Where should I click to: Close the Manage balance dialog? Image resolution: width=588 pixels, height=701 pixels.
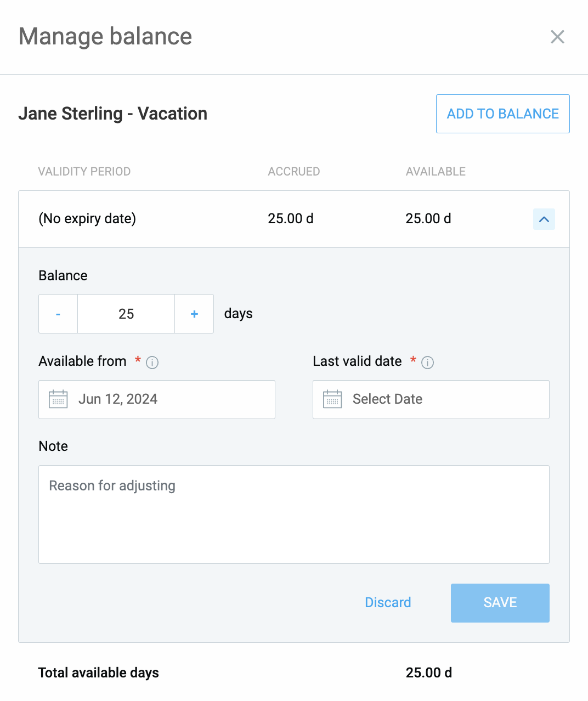557,37
